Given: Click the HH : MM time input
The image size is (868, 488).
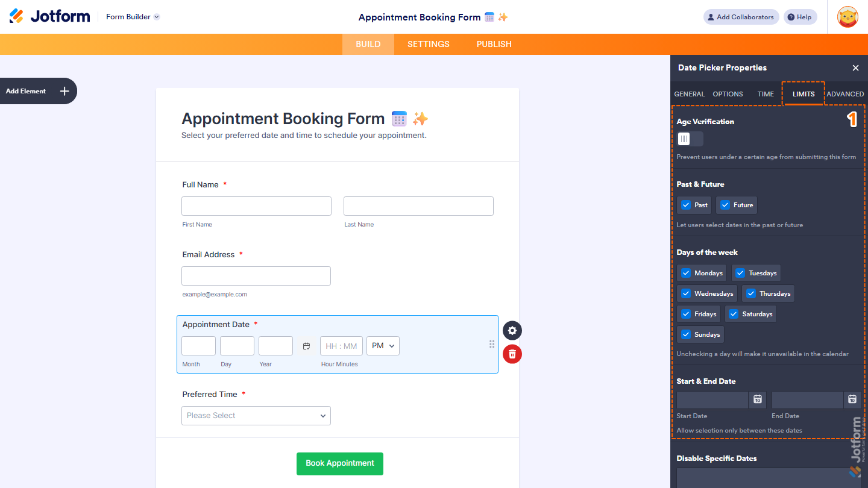Looking at the screenshot, I should [341, 346].
